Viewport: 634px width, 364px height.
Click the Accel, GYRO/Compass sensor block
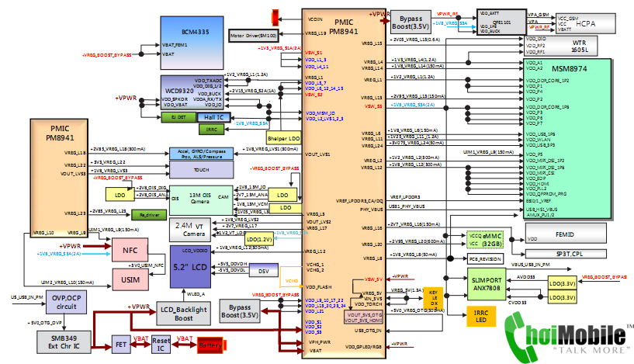(201, 154)
